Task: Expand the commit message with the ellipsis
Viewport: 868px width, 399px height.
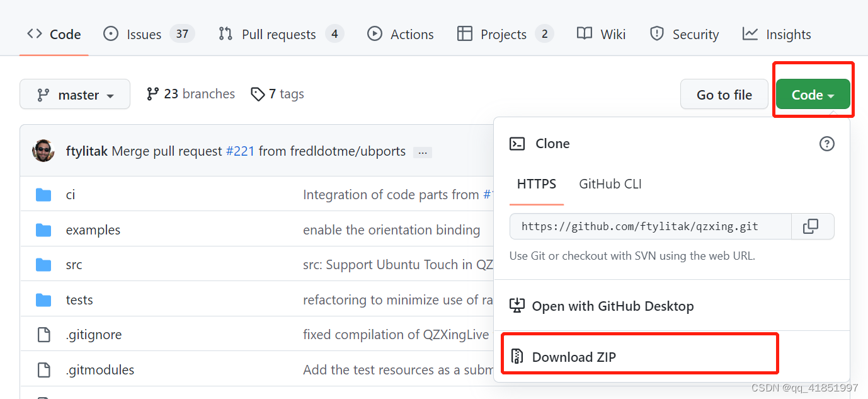Action: tap(422, 152)
